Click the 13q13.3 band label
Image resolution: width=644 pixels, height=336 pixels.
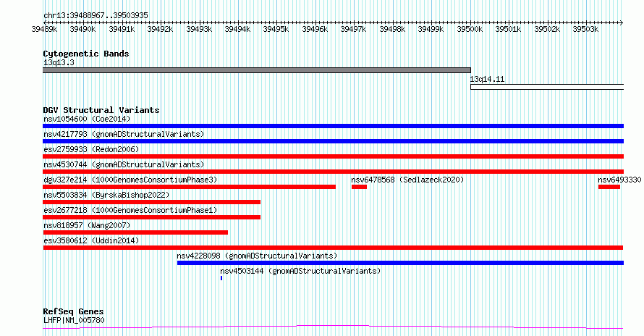tap(59, 62)
